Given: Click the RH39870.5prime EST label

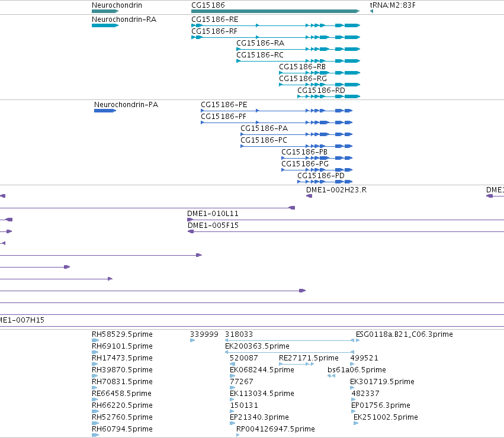Looking at the screenshot, I should (x=122, y=370).
